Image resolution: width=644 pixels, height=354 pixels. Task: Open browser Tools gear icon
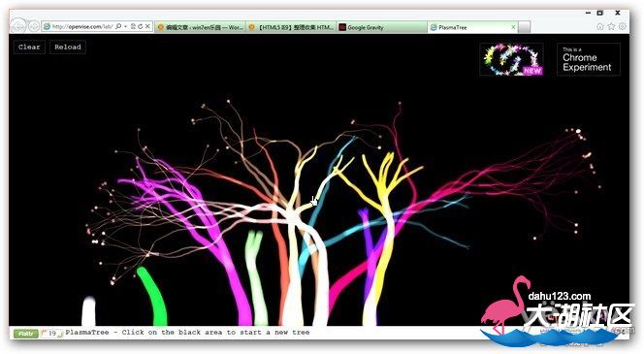point(623,27)
